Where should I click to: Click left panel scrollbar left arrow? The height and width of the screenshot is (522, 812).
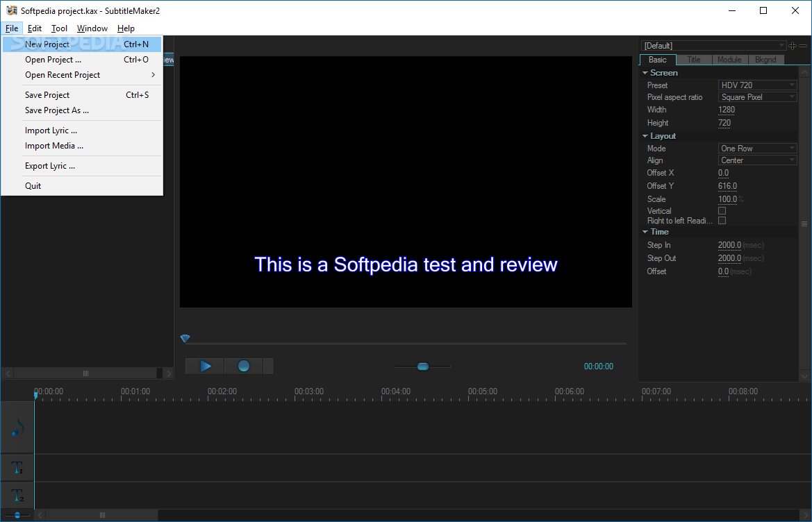8,373
